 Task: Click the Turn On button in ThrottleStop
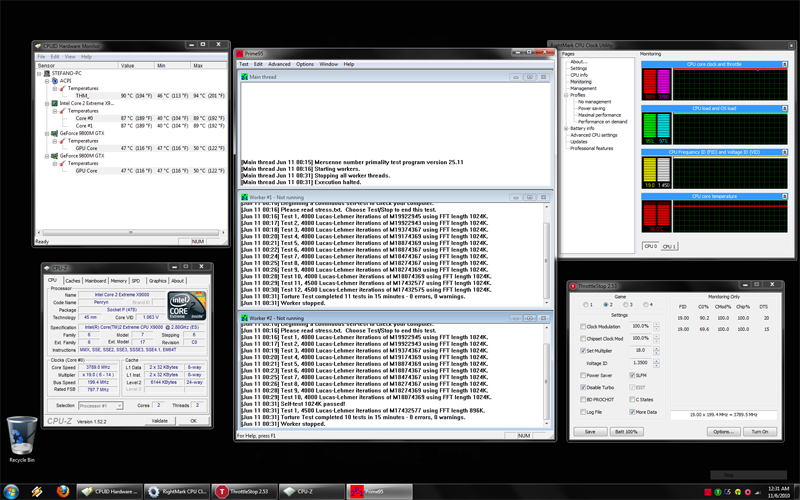(760, 432)
